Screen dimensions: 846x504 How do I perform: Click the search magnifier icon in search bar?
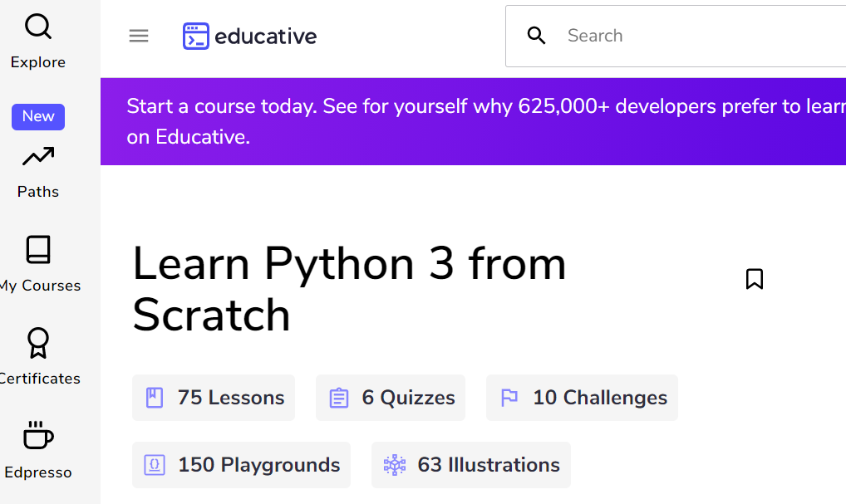point(536,36)
